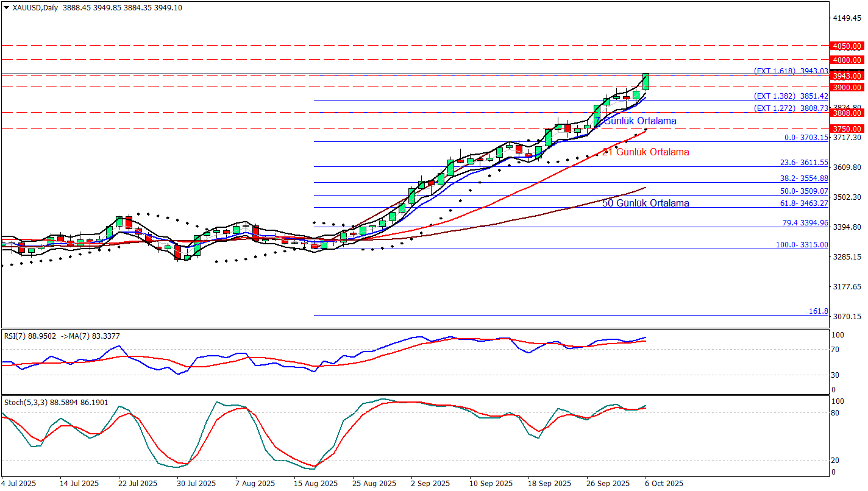
Task: Select the 4050.00 red price level tag
Action: (x=847, y=46)
